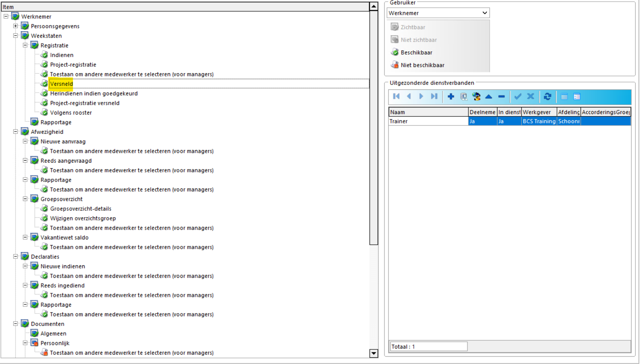This screenshot has height=364, width=640.
Task: Click the Schoonr afdeling cell
Action: [x=569, y=121]
